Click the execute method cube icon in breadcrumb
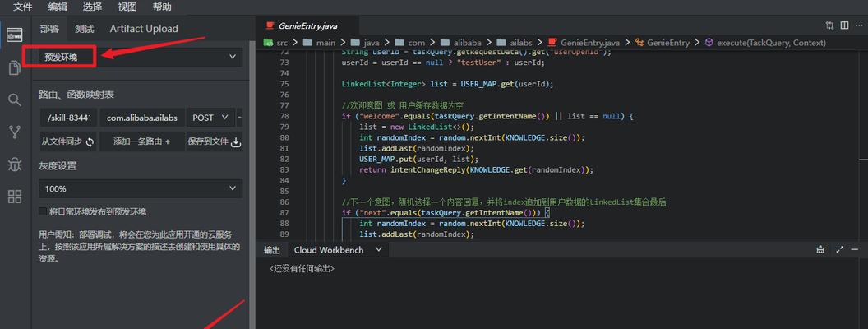868x329 pixels. (x=709, y=42)
